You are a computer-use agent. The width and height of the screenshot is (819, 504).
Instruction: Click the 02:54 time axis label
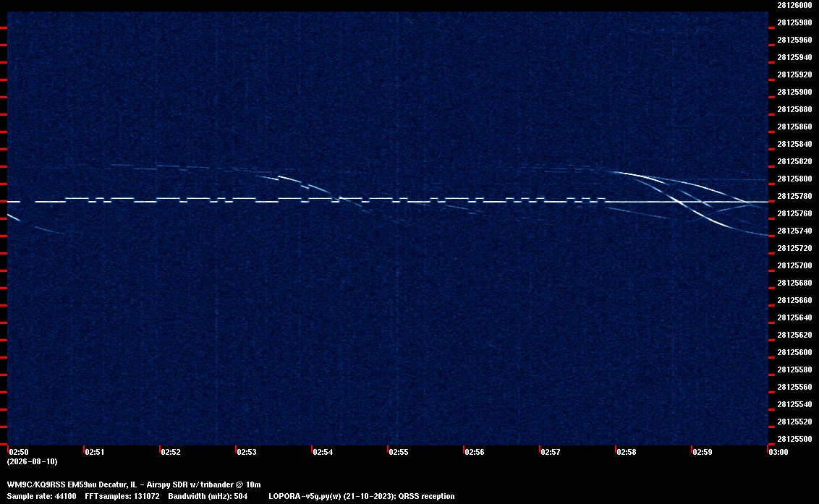pos(323,452)
